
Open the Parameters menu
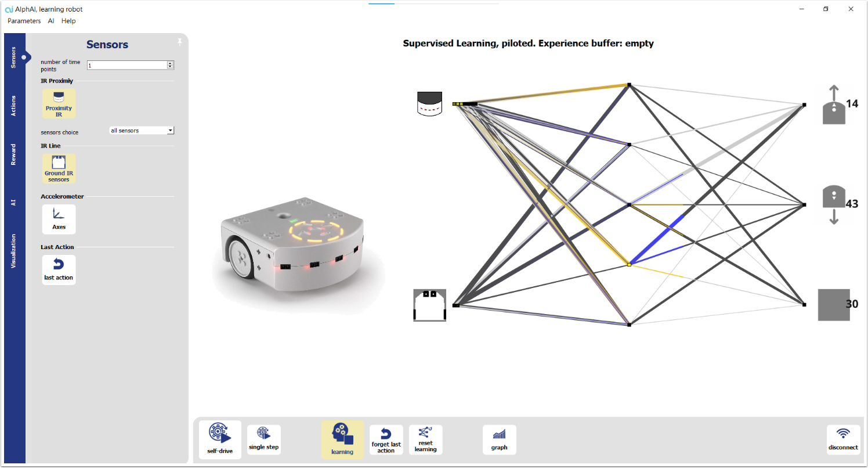pos(24,21)
